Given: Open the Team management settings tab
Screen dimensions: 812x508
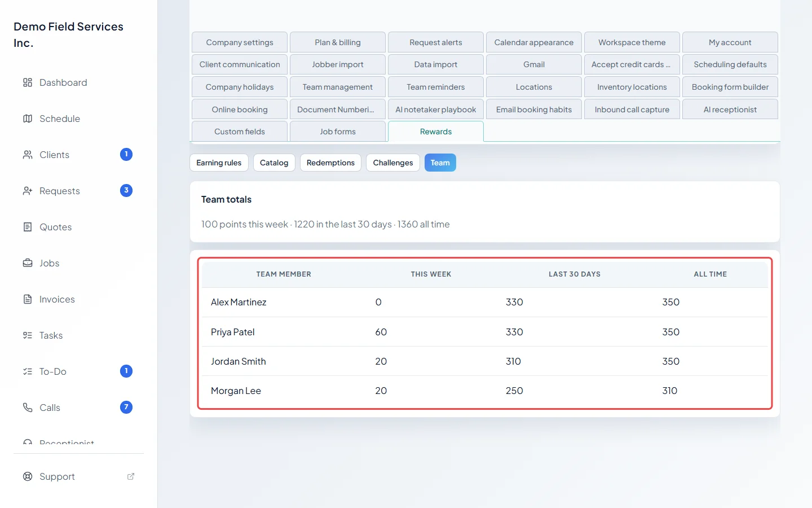Looking at the screenshot, I should (338, 87).
